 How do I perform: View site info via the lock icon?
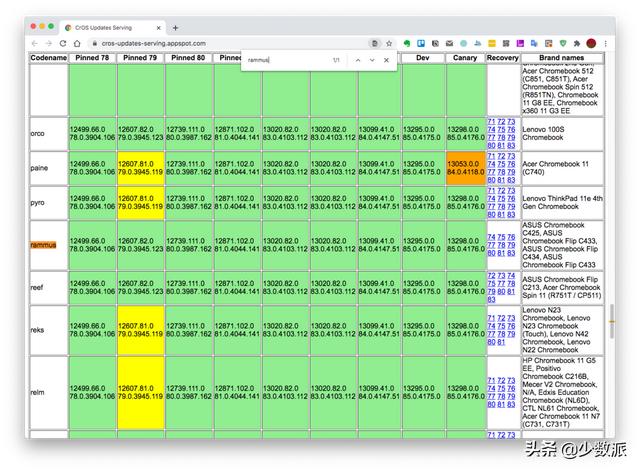[x=95, y=43]
